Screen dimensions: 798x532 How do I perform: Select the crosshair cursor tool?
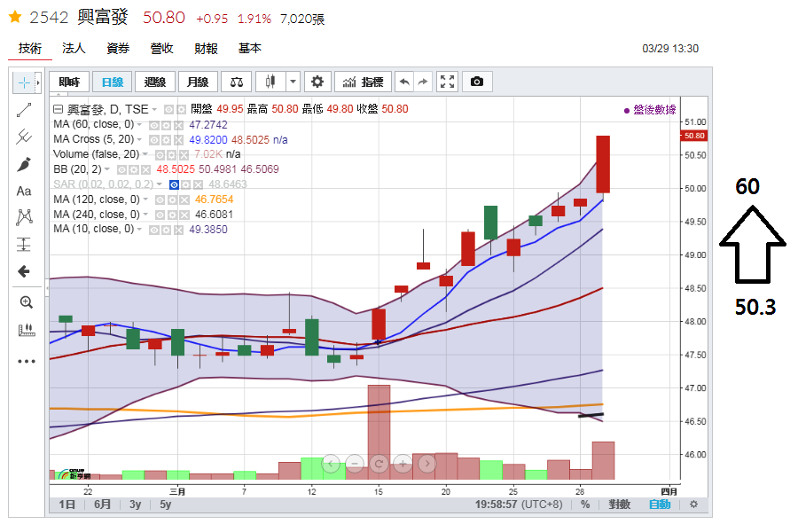coord(23,82)
